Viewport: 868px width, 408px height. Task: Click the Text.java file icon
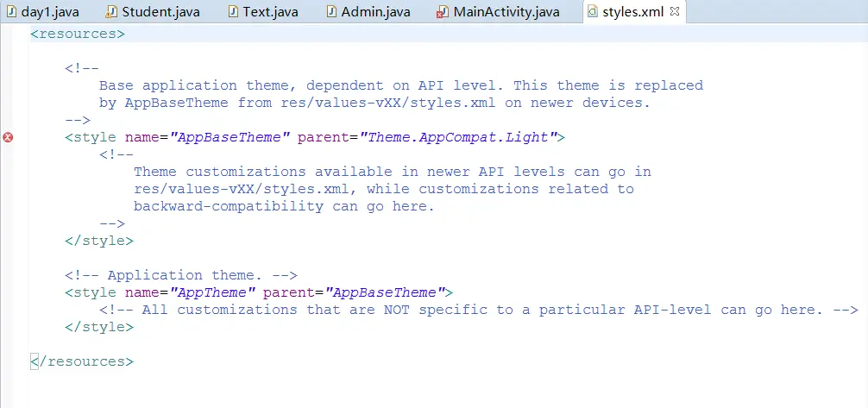234,11
